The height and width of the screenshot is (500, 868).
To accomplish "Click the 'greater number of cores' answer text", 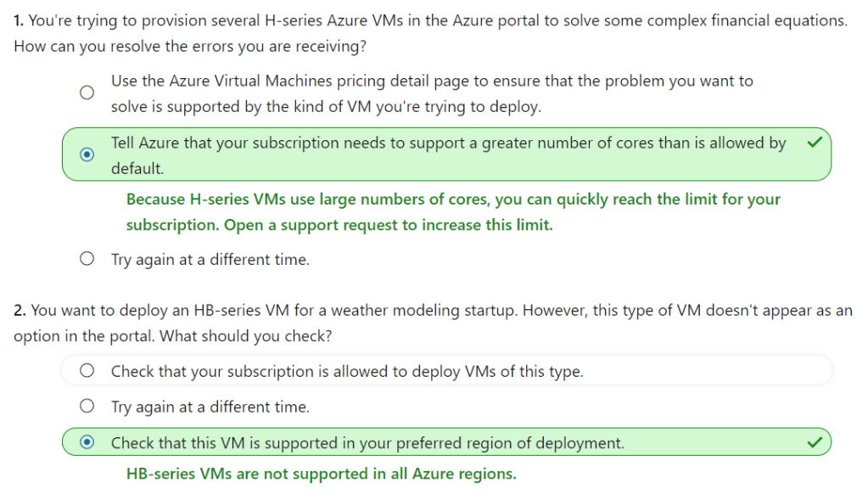I will point(448,143).
